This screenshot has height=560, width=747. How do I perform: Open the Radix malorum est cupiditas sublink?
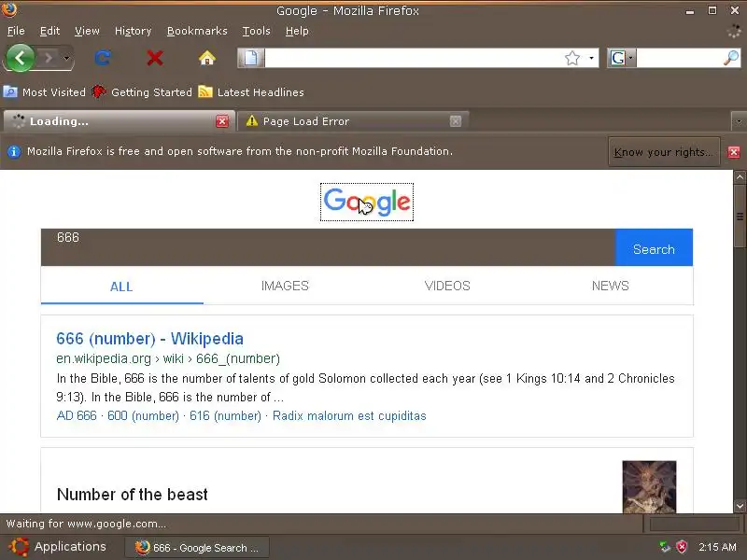coord(349,415)
